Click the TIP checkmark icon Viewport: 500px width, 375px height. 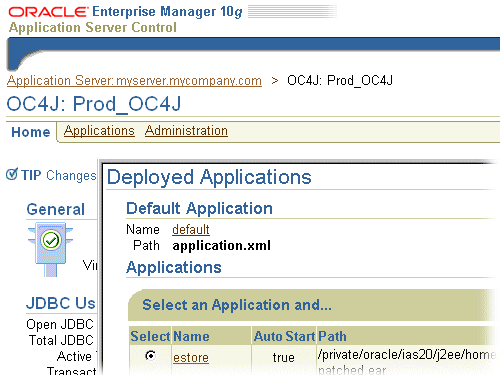click(12, 174)
